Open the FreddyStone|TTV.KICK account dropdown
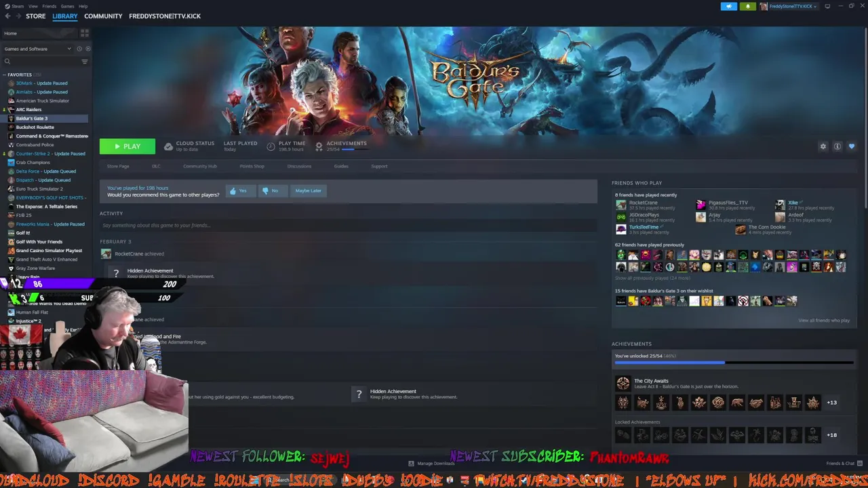 tap(789, 6)
